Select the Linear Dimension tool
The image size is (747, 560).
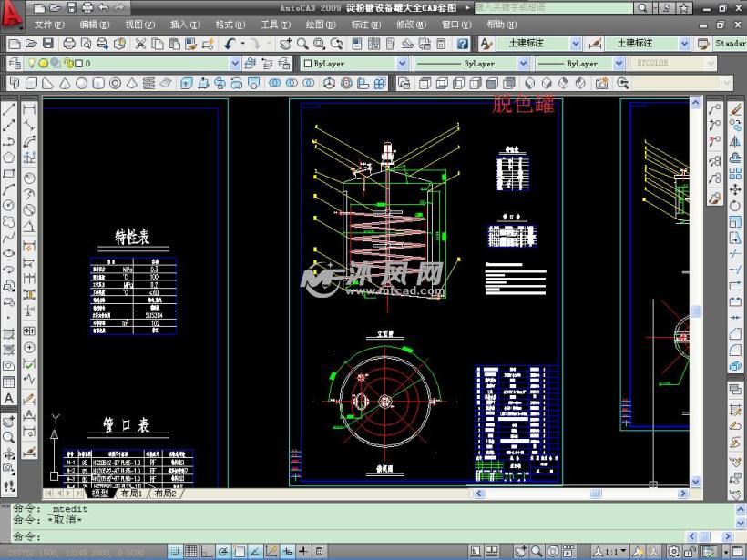[x=29, y=107]
